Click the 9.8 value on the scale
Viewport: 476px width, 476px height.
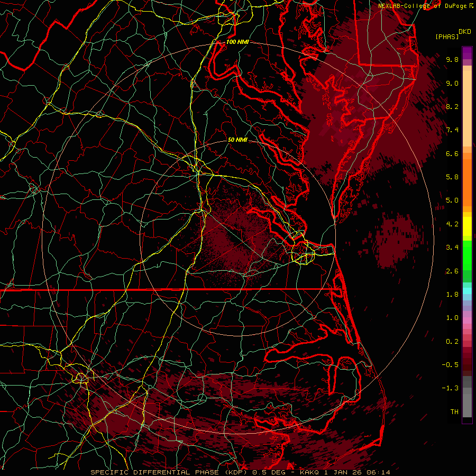[452, 59]
